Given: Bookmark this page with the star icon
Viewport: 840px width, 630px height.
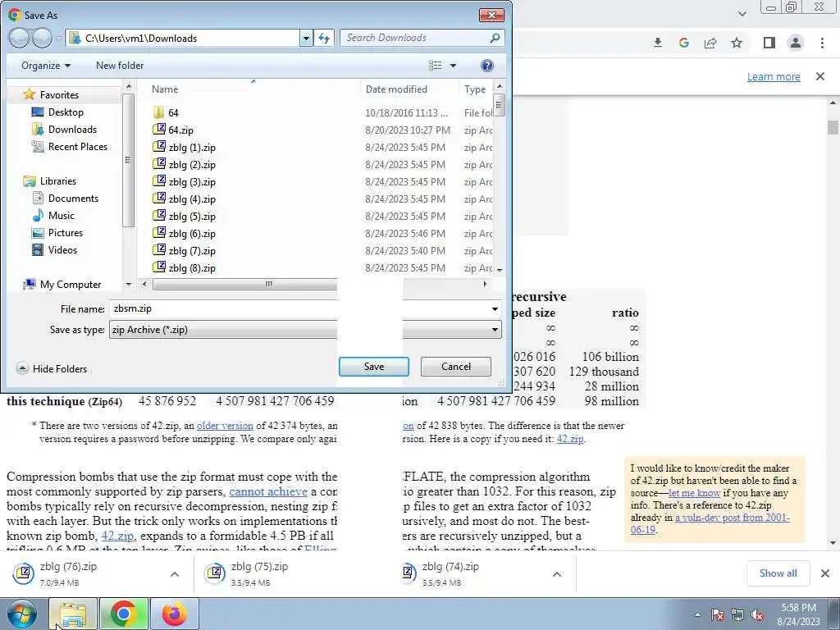Looking at the screenshot, I should click(737, 43).
